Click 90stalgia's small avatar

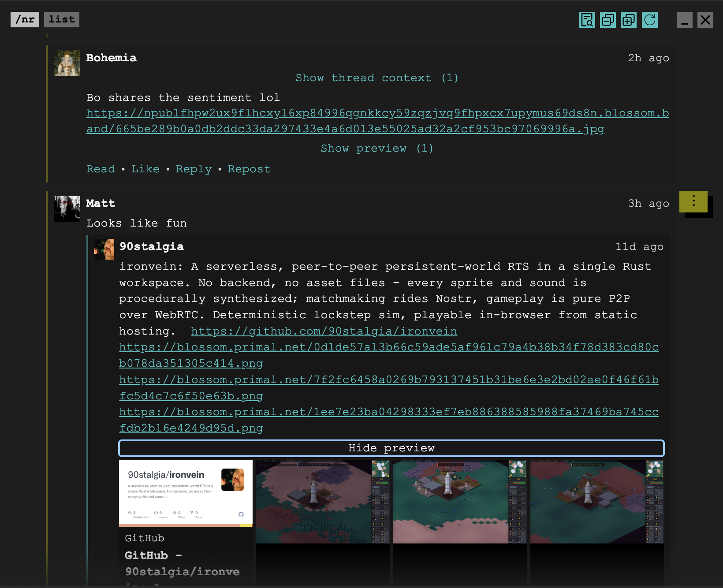pyautogui.click(x=104, y=249)
